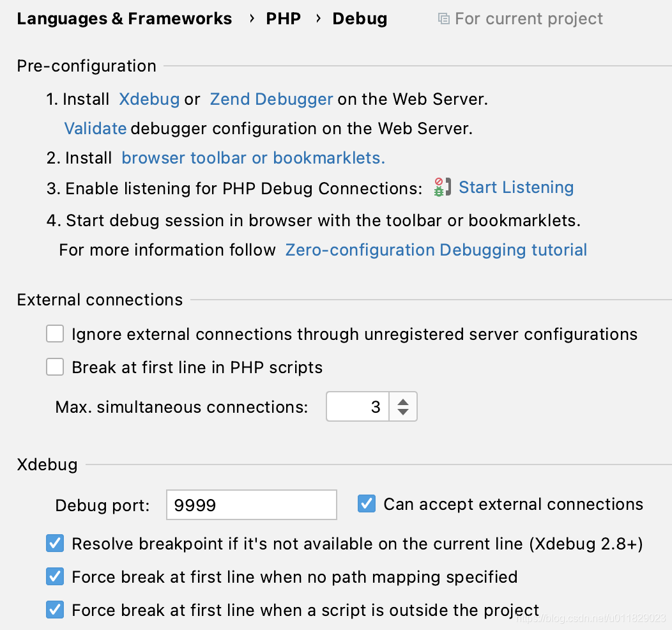Uncheck Force break when script outside project
Viewport: 672px width, 630px height.
pos(56,610)
